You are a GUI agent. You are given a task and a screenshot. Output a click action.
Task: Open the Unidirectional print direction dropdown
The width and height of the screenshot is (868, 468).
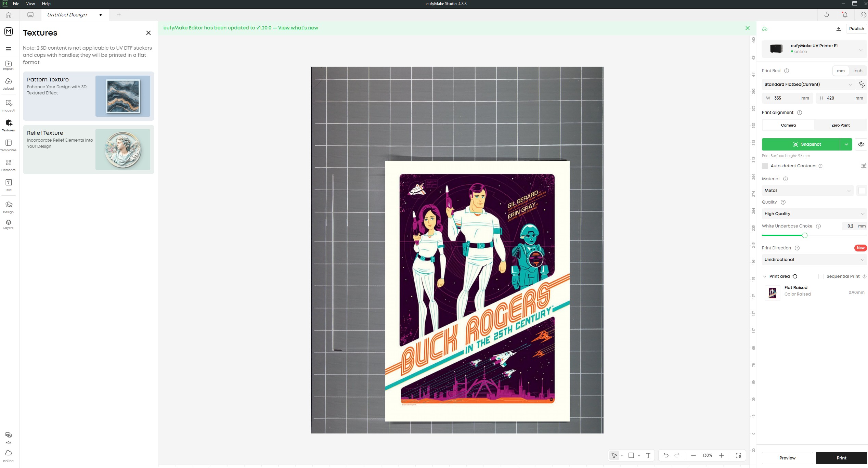tap(814, 260)
